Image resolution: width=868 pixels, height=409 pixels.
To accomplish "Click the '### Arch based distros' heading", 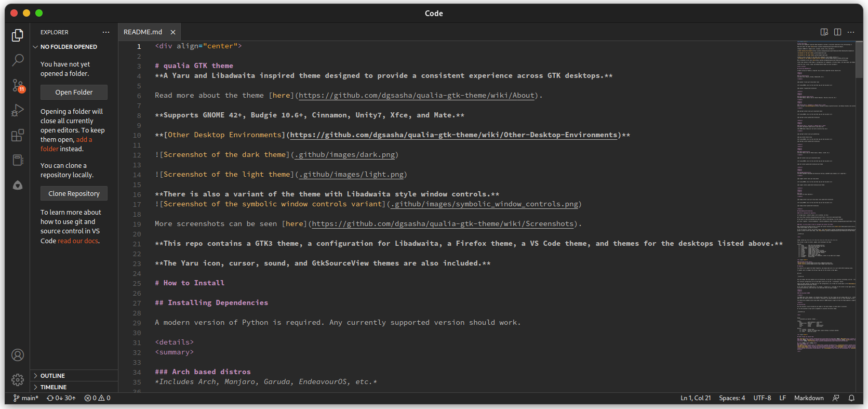I will click(x=203, y=372).
